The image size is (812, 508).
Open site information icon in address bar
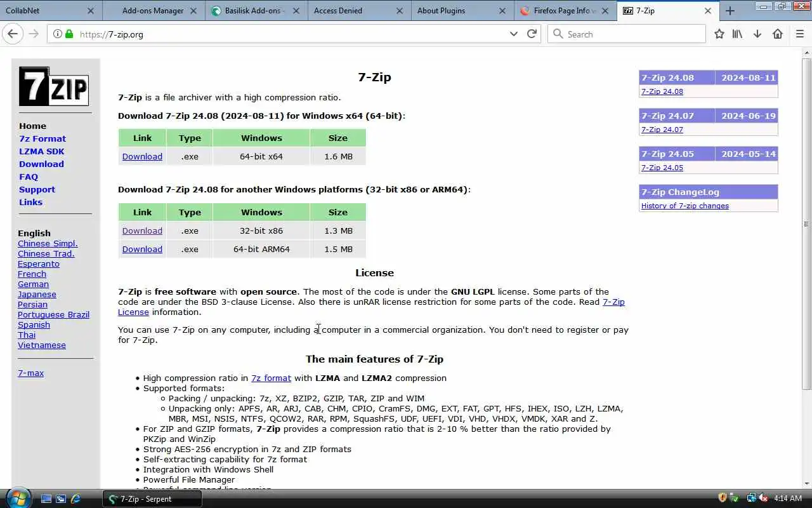58,34
